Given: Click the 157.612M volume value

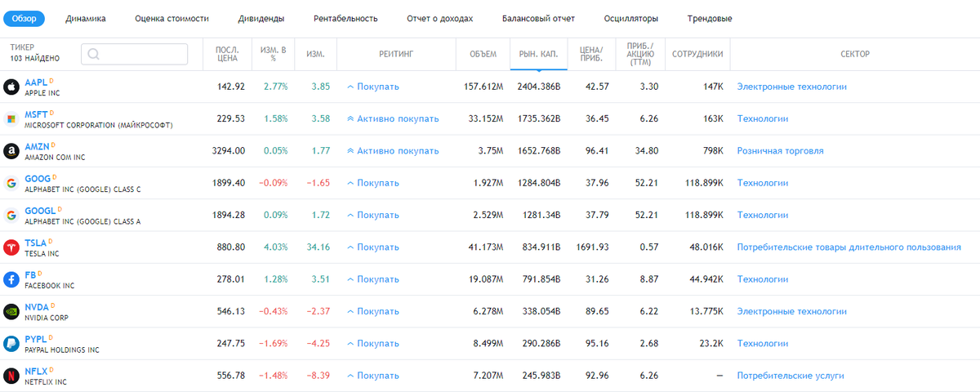Looking at the screenshot, I should point(482,87).
